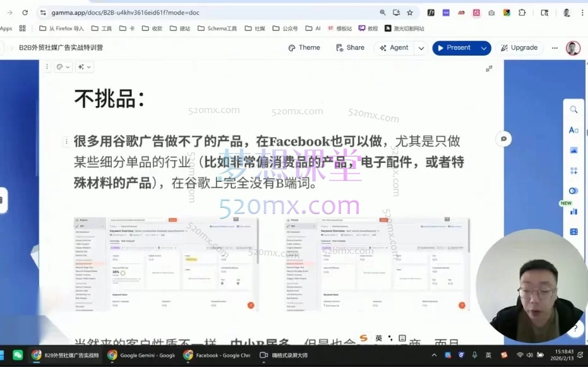Open the comment bubble on the card
The width and height of the screenshot is (588, 367).
503,139
